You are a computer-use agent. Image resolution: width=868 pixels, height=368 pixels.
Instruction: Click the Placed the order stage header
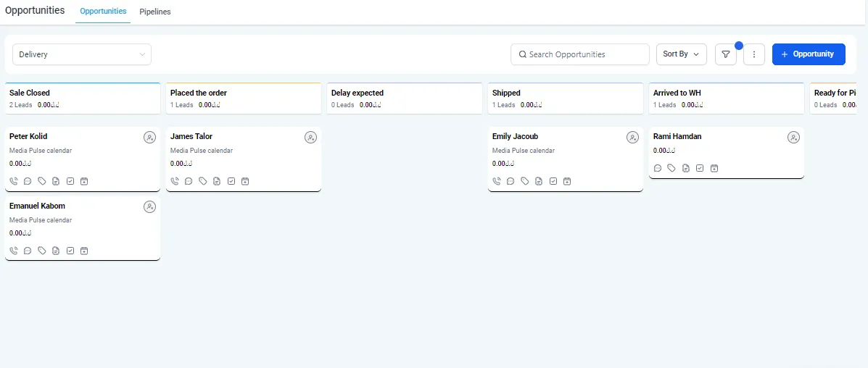point(244,99)
